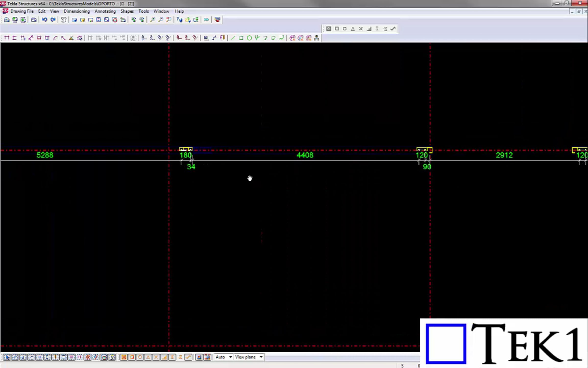Open the Drawing File menu
588x368 pixels.
[22, 11]
